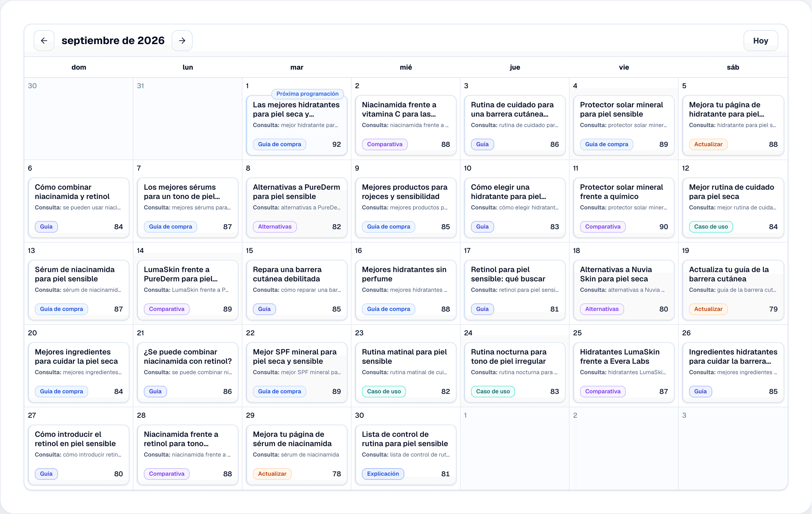Click the 'Caso de uso' tag on September 12 card
Viewport: 812px width, 514px height.
point(711,226)
